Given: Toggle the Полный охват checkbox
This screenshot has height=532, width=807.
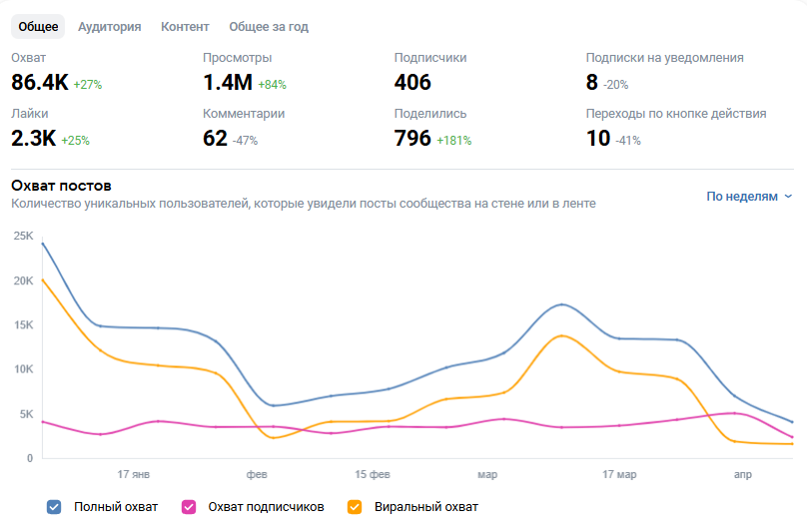Looking at the screenshot, I should 54,507.
